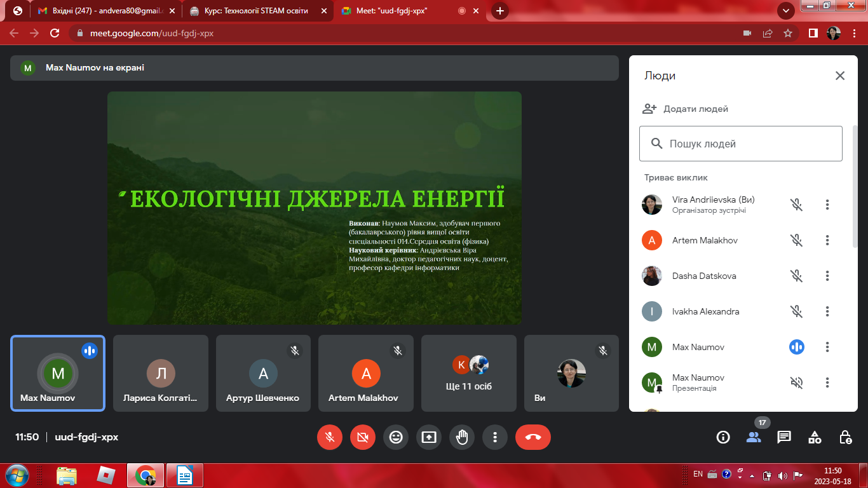End the call with the red hang-up button
The height and width of the screenshot is (488, 868).
(533, 437)
